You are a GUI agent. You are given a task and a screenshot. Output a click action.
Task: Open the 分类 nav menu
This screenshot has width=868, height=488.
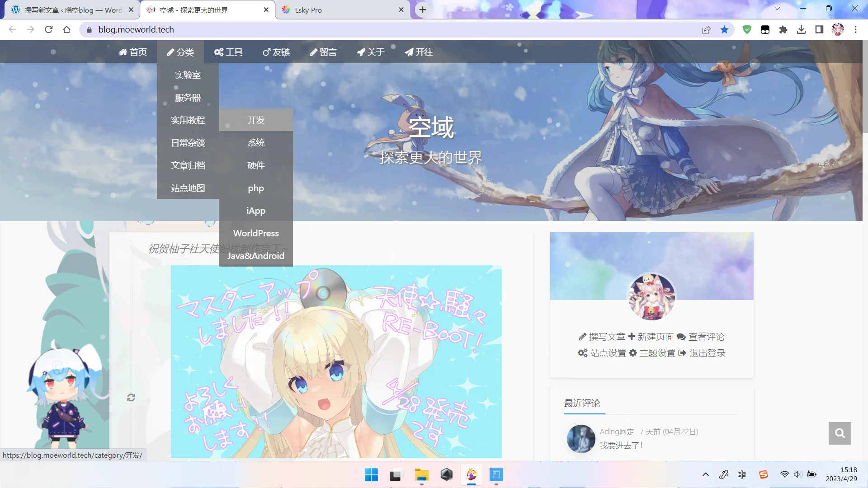click(180, 52)
